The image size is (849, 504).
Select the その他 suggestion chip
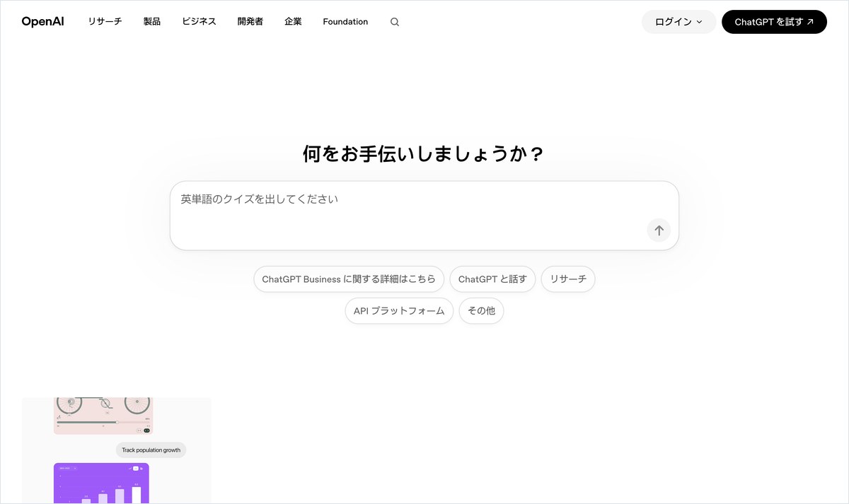481,311
